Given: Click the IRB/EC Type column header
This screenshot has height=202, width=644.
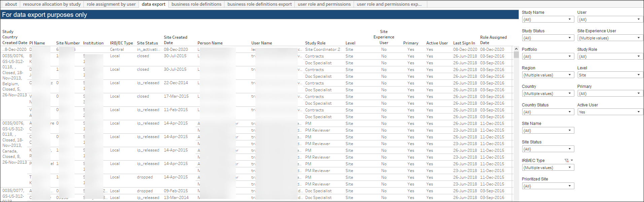Looking at the screenshot, I should [121, 43].
